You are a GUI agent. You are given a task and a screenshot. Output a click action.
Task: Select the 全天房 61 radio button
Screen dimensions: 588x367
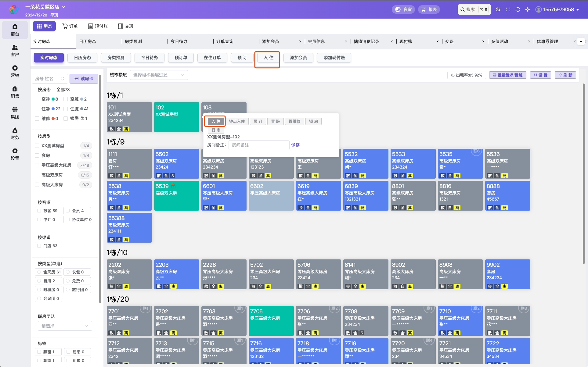[39, 272]
